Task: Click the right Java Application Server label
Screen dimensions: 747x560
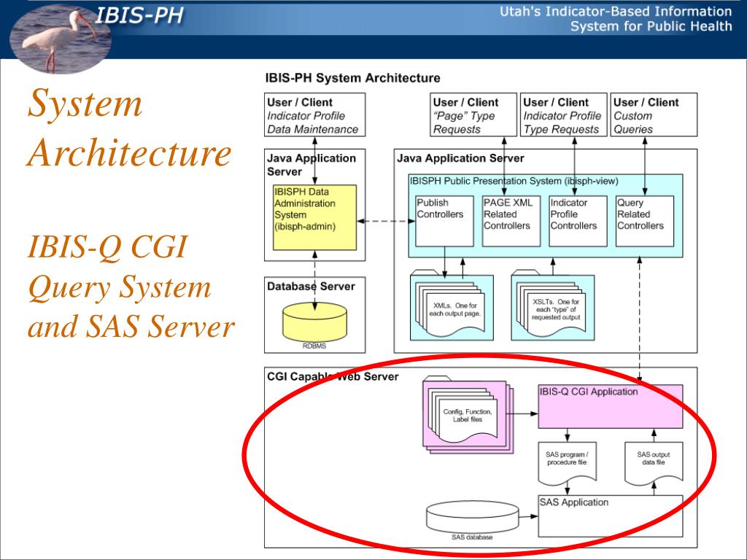Action: [x=460, y=158]
